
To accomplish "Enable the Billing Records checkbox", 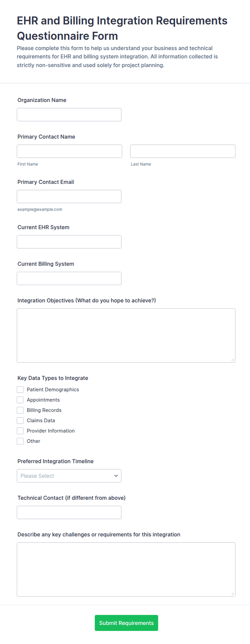I will 20,410.
